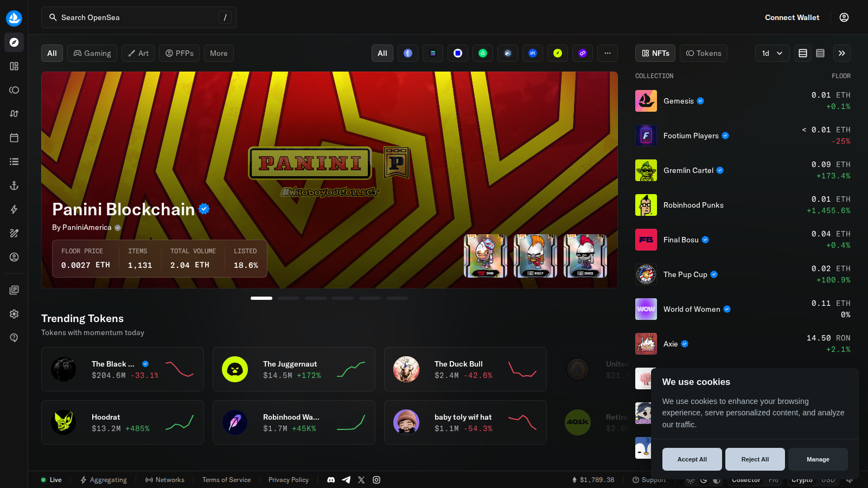Viewport: 868px width, 488px height.
Task: Open the Tokens coin icon in sidebar
Action: [14, 90]
